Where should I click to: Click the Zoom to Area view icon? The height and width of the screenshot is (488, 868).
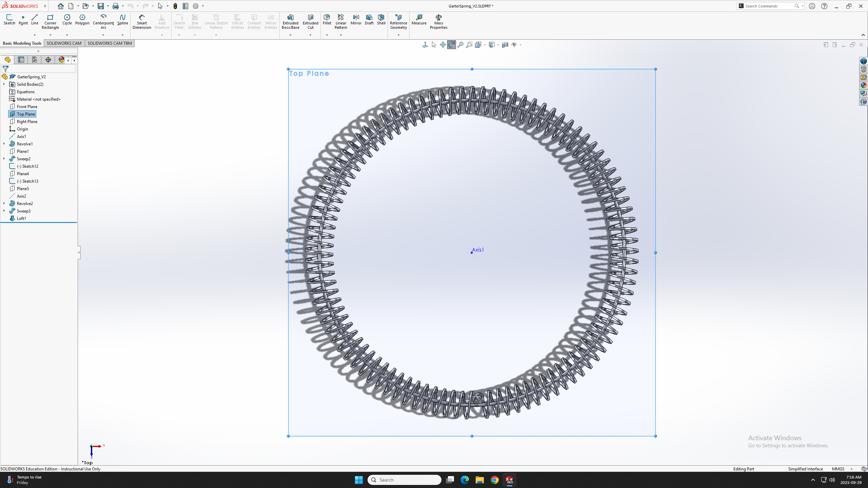click(x=469, y=45)
